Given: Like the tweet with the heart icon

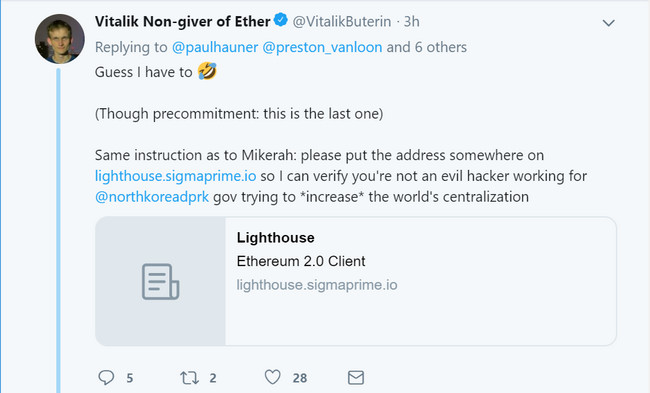Looking at the screenshot, I should pyautogui.click(x=273, y=377).
